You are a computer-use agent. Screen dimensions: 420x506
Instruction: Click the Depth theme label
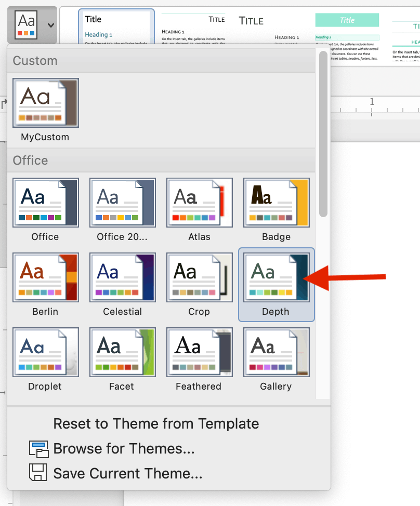tap(275, 312)
